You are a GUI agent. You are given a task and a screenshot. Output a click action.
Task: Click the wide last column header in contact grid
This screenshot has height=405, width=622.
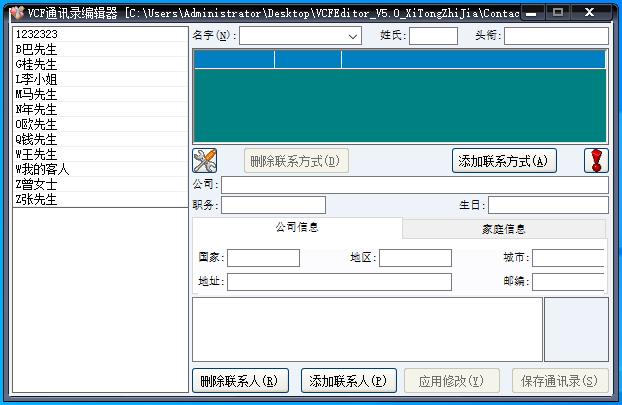[x=474, y=60]
